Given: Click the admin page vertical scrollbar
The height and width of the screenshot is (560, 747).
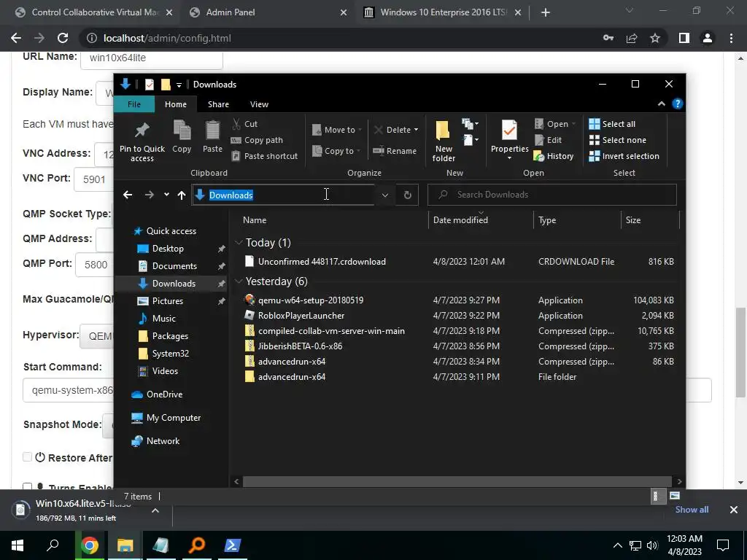Looking at the screenshot, I should coord(740,352).
